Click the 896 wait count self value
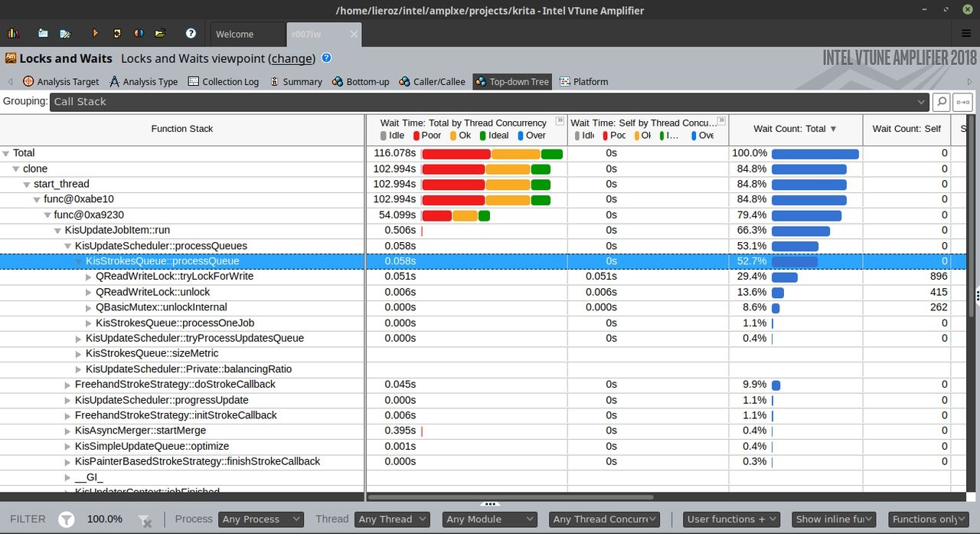The image size is (980, 534). 937,277
